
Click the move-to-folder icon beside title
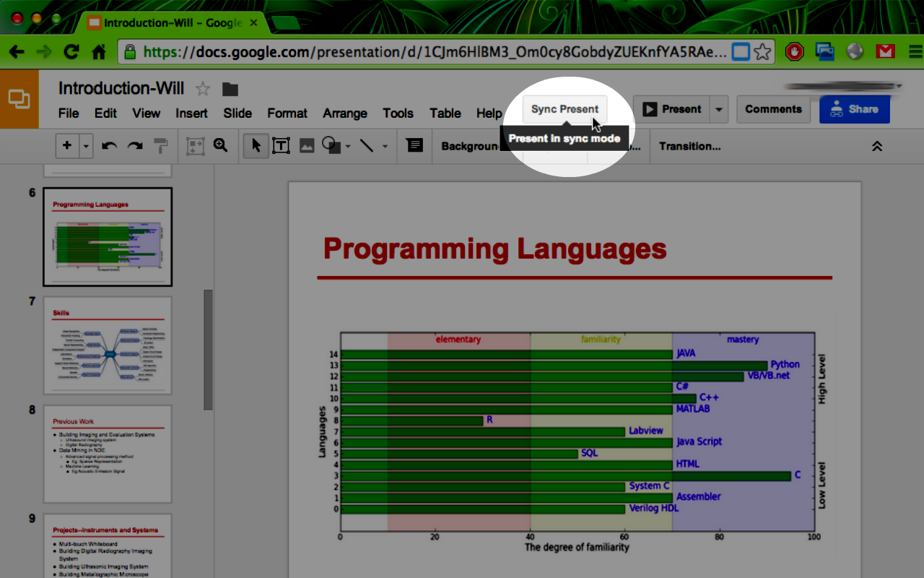pos(230,90)
